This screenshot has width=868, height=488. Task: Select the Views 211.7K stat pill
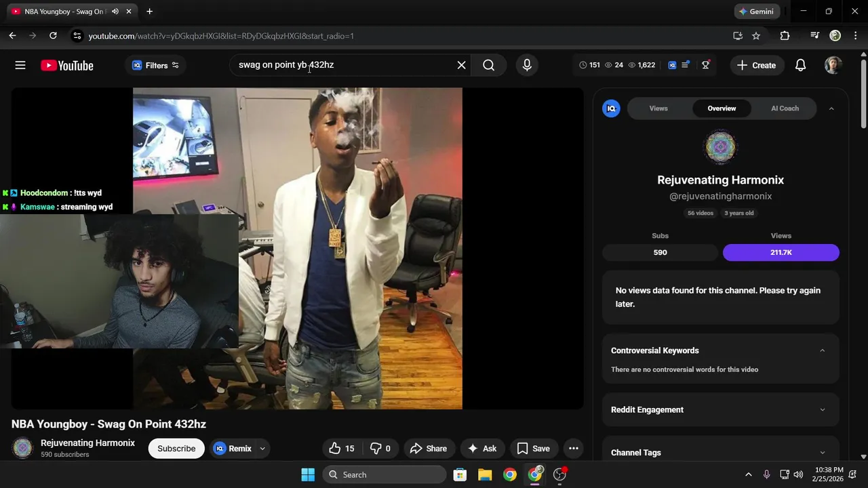(781, 252)
